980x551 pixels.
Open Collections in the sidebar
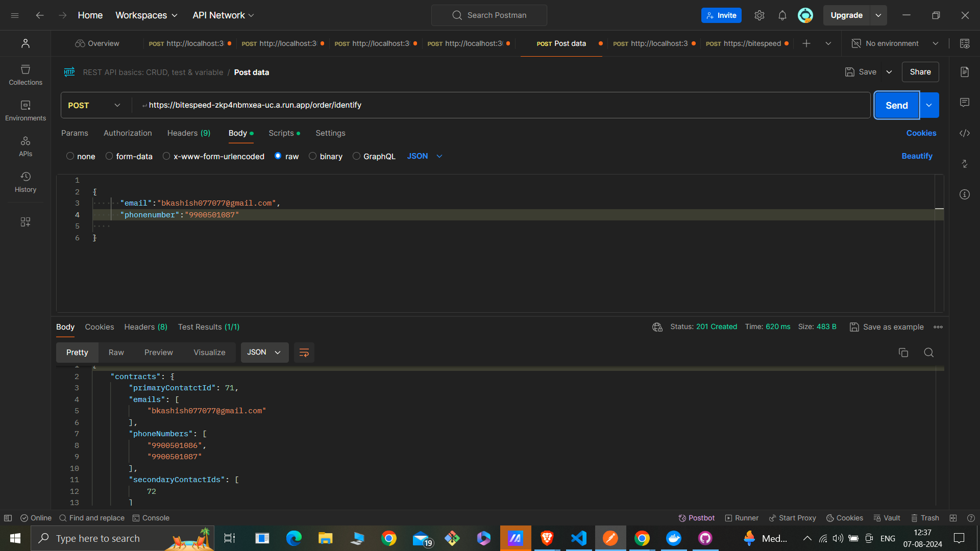point(26,74)
